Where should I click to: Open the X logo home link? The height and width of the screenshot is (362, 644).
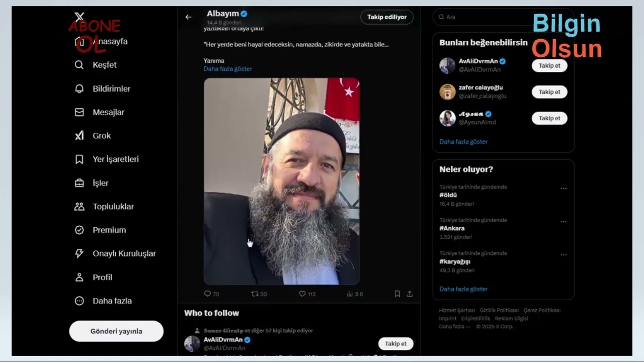(79, 17)
